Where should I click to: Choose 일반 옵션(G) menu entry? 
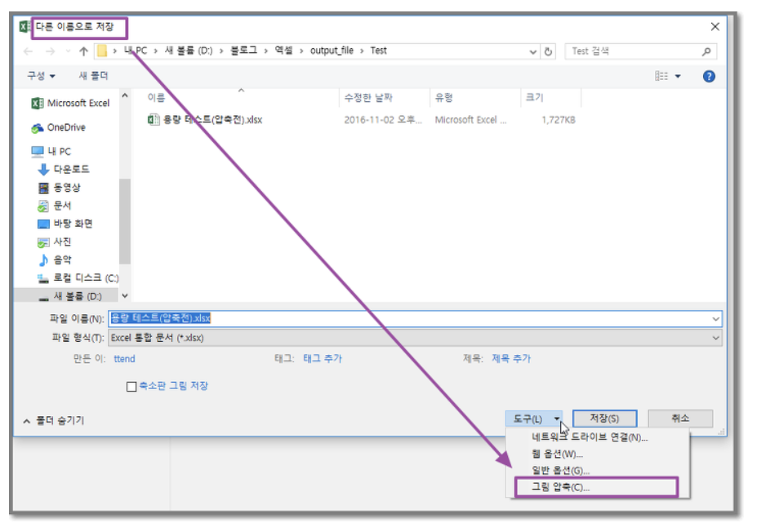click(560, 470)
